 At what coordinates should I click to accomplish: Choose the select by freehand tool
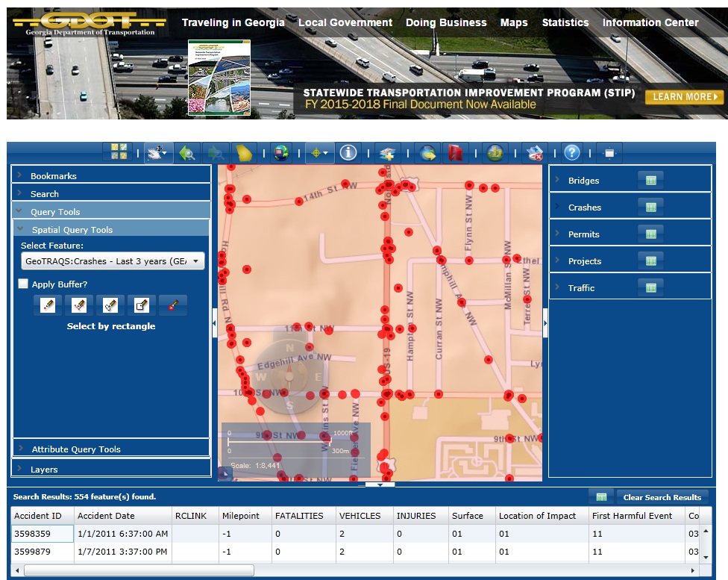tap(110, 305)
